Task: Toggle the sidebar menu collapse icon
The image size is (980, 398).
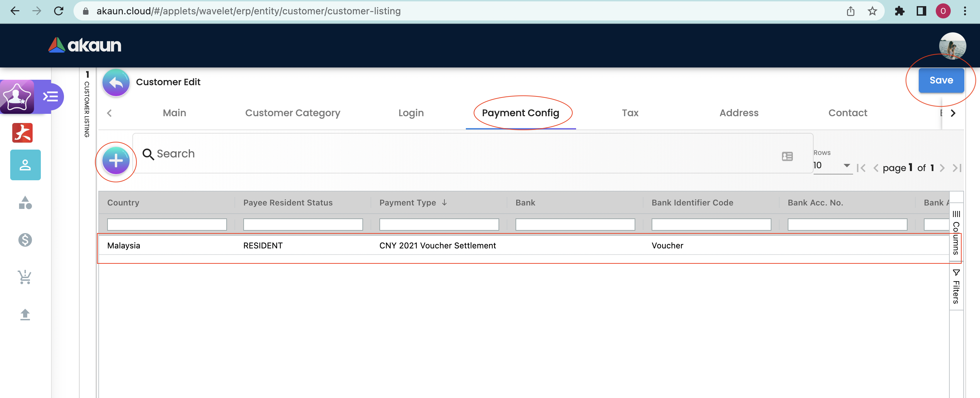Action: click(x=50, y=97)
